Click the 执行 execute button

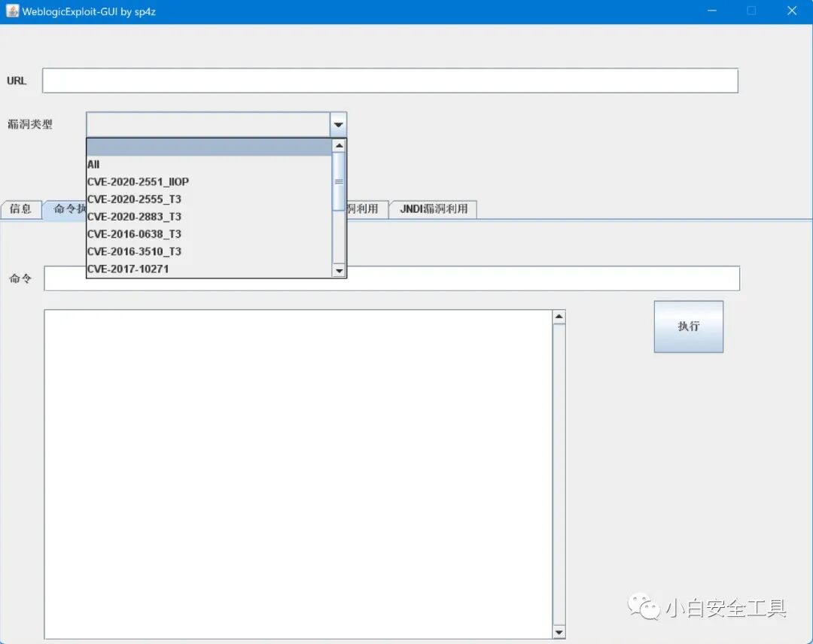pos(688,327)
